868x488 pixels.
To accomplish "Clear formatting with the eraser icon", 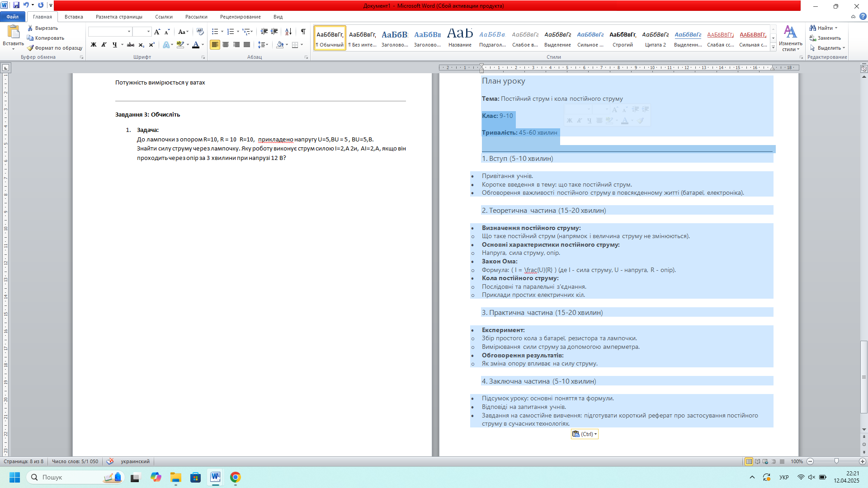I will 200,32.
